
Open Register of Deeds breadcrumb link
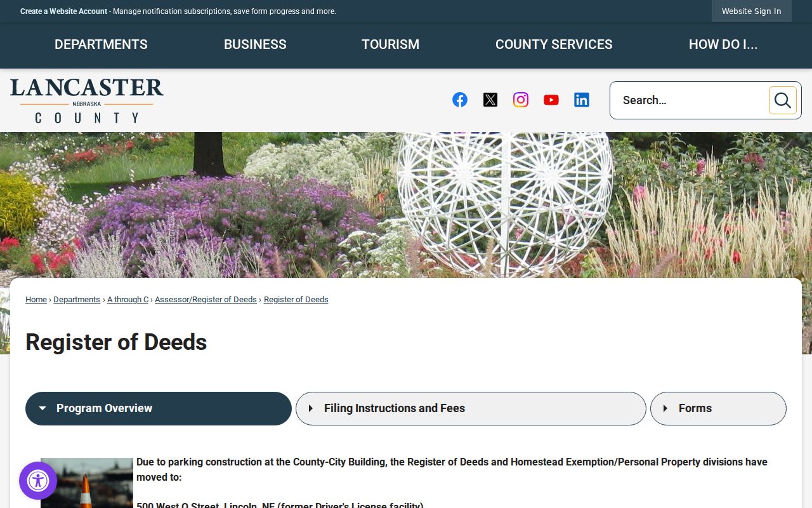[296, 300]
